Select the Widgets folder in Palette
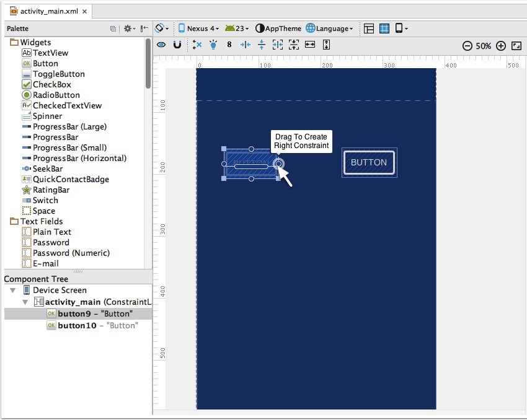Viewport: 527px width, 420px height. (x=30, y=42)
